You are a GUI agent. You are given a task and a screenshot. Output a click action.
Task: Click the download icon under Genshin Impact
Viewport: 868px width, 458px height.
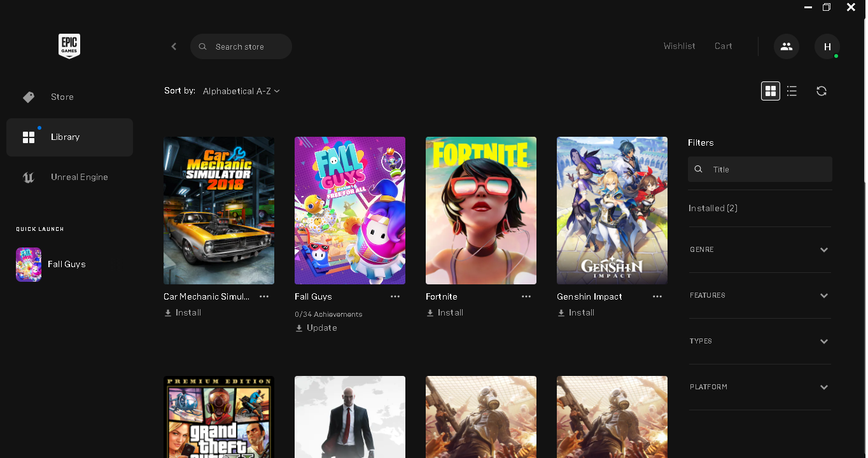(561, 313)
